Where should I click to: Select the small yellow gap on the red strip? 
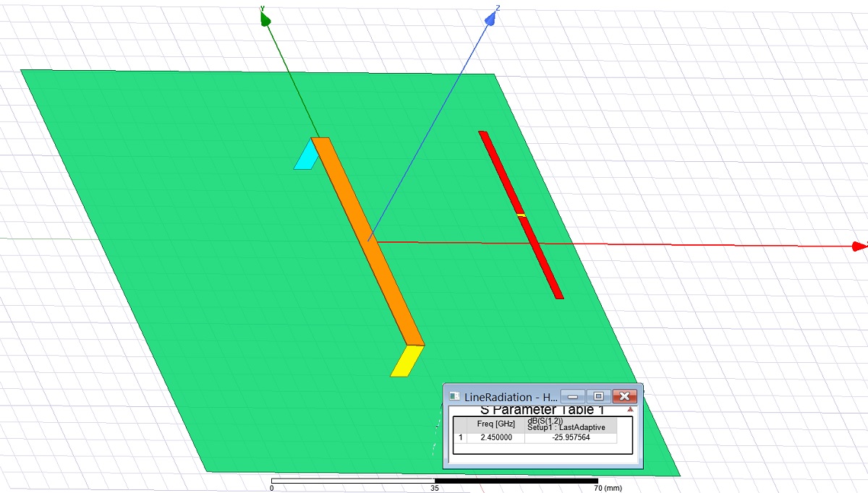point(520,215)
